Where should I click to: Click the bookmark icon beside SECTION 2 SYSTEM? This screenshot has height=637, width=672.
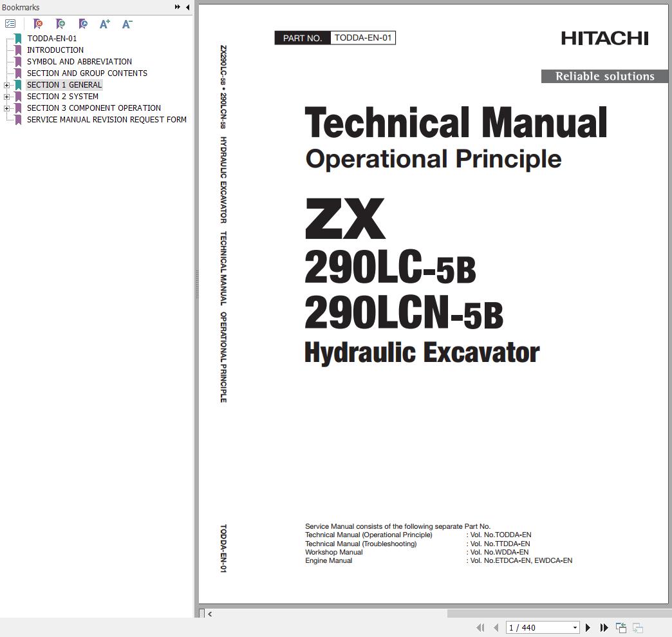(18, 97)
